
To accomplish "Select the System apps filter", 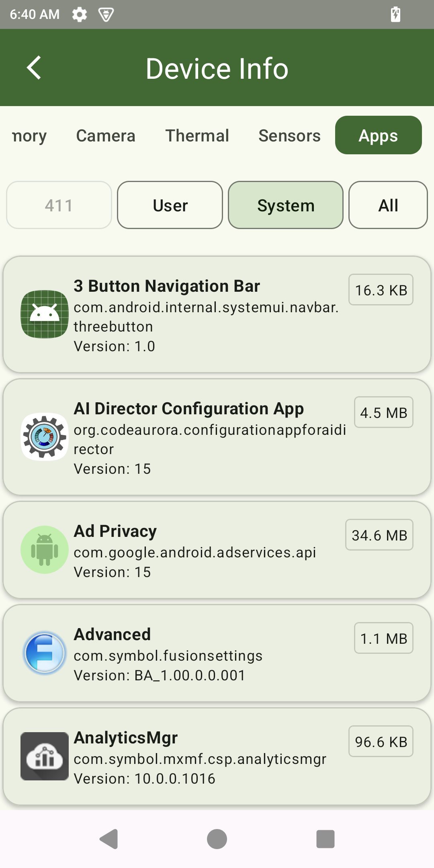I will point(286,205).
